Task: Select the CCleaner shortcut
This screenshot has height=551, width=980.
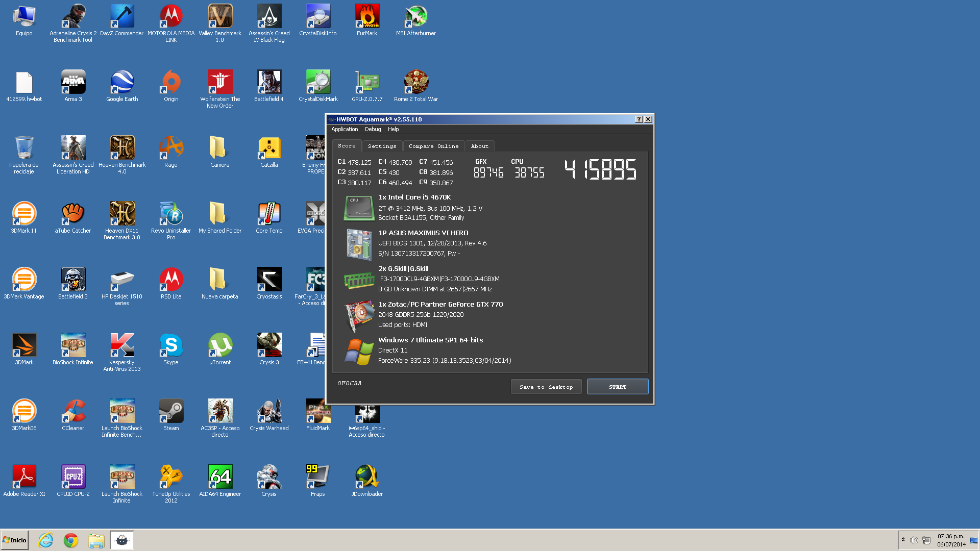Action: (x=73, y=415)
